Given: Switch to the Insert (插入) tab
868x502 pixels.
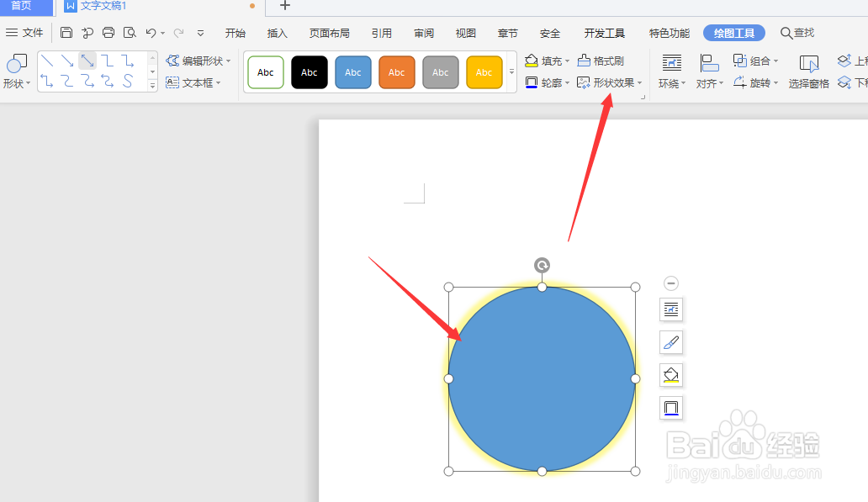Looking at the screenshot, I should coord(278,33).
